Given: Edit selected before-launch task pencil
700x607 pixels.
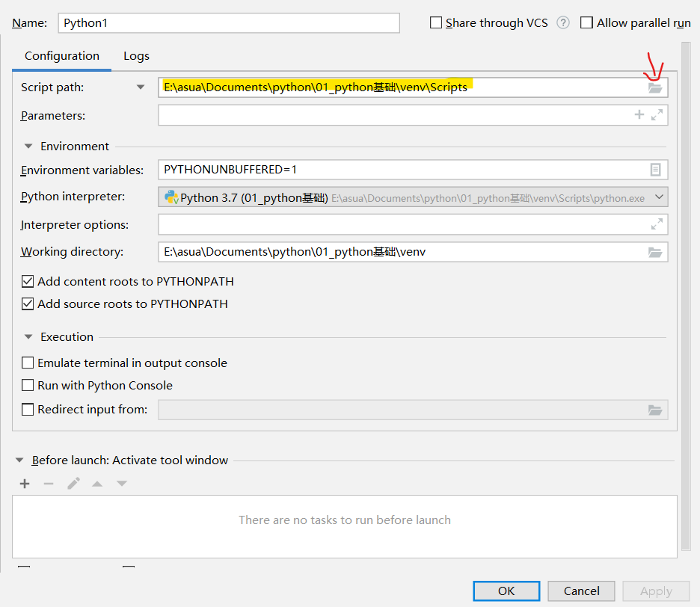Looking at the screenshot, I should tap(73, 484).
